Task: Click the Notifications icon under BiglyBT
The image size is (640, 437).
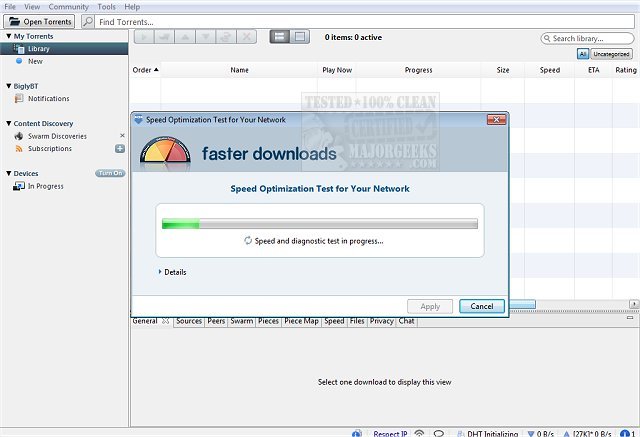Action: 19,99
